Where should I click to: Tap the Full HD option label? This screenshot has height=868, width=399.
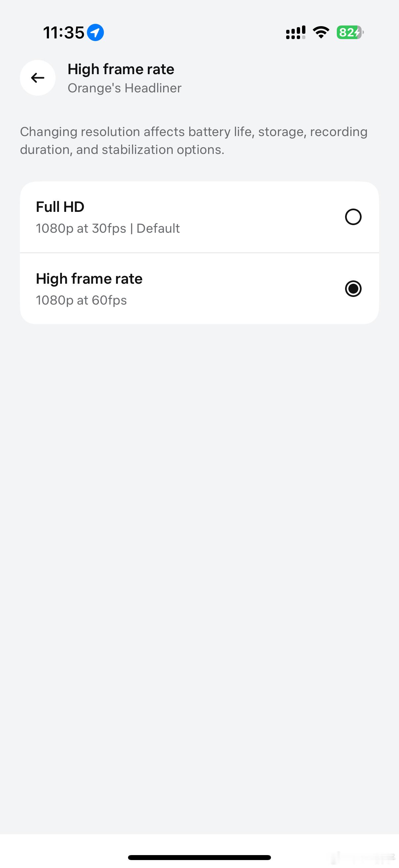[60, 207]
